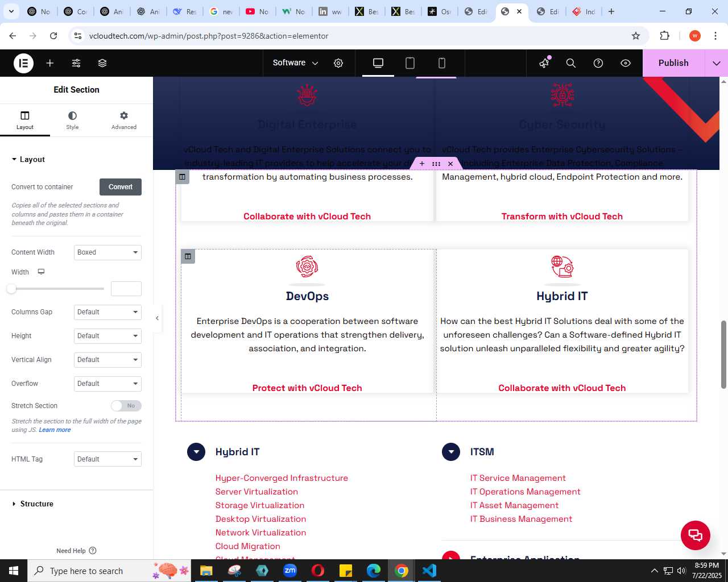Reload the browser page

[x=53, y=36]
